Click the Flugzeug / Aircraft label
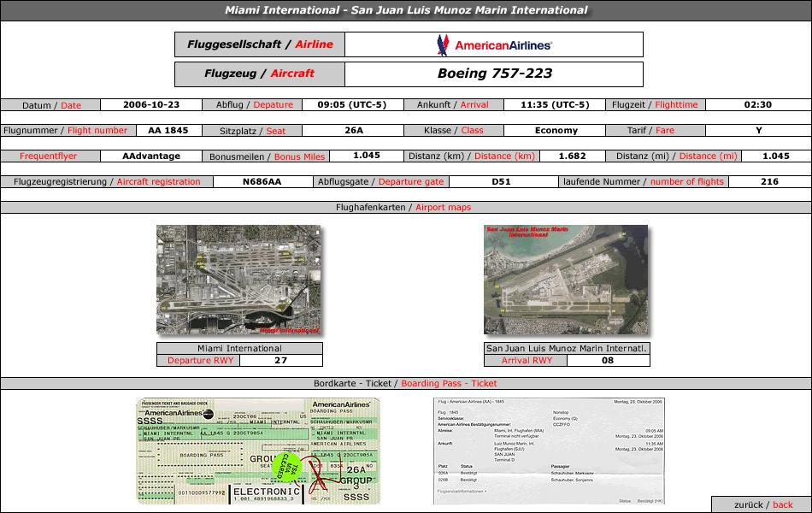Screen dimensions: 812x513 [x=260, y=74]
